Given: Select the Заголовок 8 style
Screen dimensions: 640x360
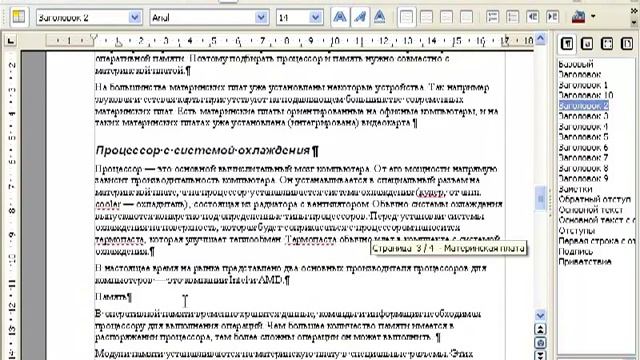Looking at the screenshot, I should pos(583,168).
